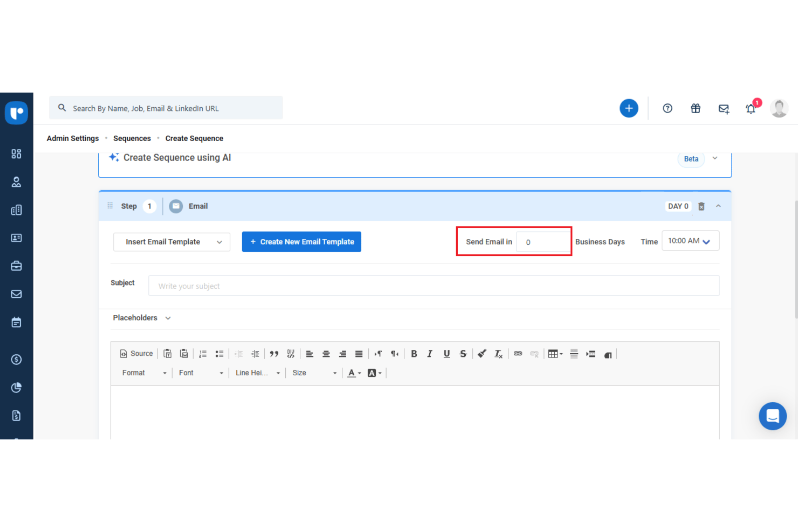Viewport: 798px width, 532px height.
Task: Set text direction right to left
Action: tap(395, 354)
